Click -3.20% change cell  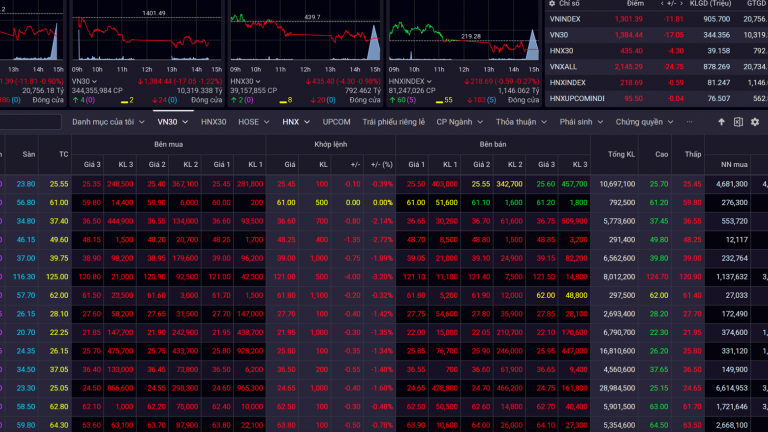382,277
